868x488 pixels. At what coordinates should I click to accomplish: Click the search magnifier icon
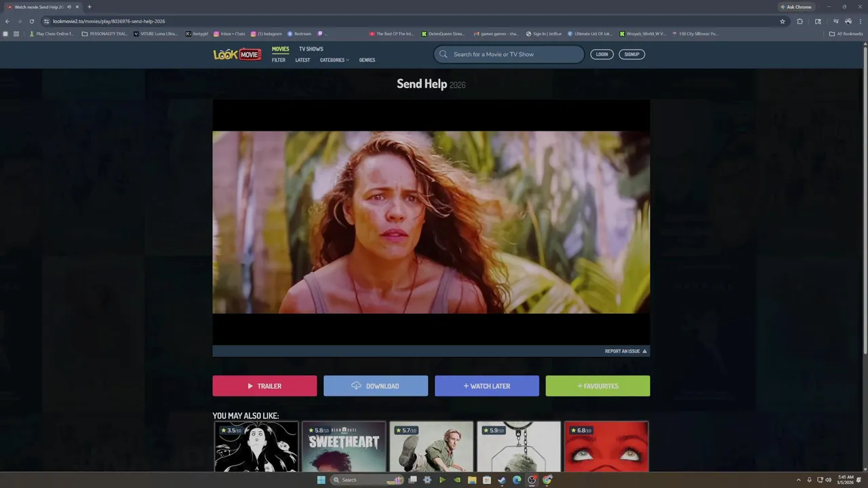point(443,54)
